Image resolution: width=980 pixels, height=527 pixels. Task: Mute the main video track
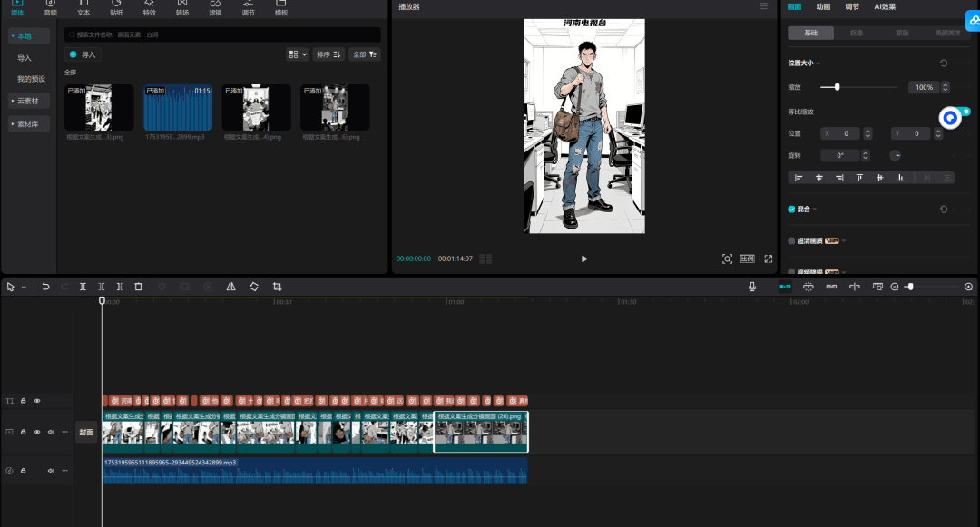[51, 432]
